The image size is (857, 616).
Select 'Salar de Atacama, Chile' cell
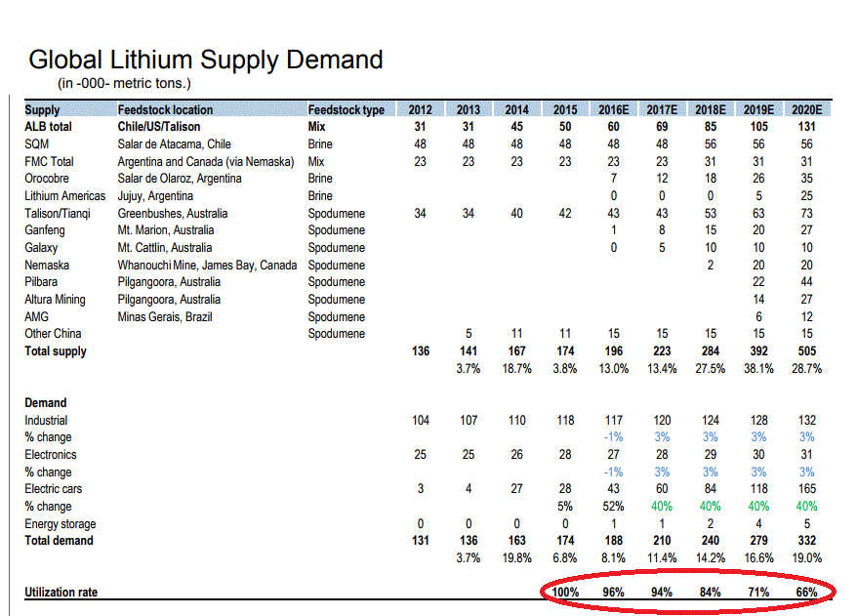175,144
